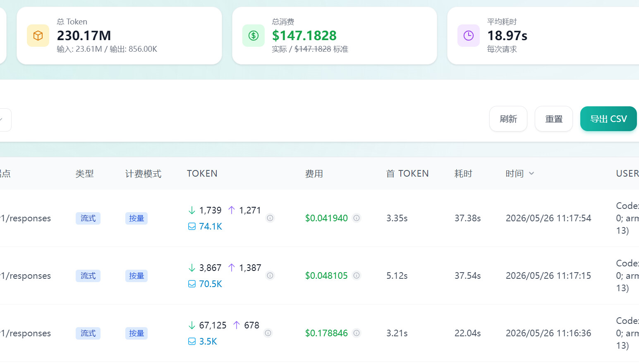Click token detail info icon beside 67,125 row
This screenshot has width=639, height=364.
coord(268,333)
